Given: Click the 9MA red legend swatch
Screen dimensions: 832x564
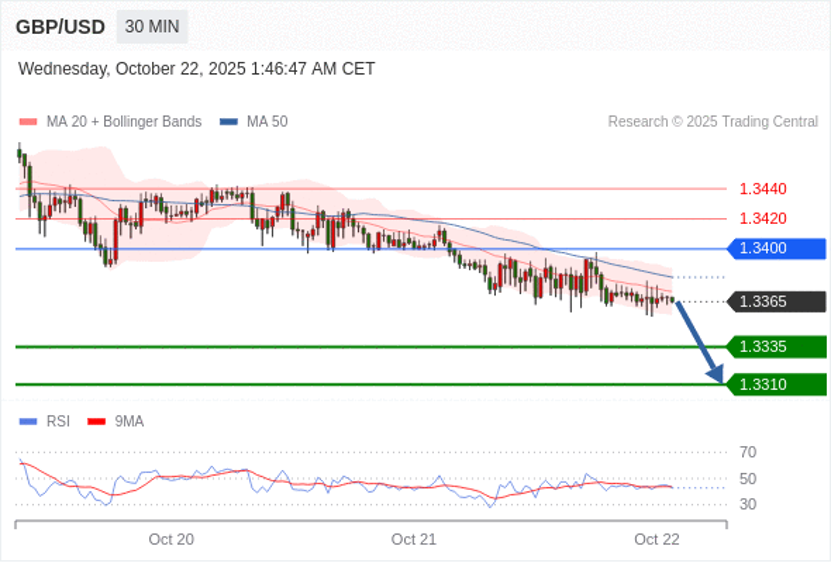Looking at the screenshot, I should (x=97, y=421).
